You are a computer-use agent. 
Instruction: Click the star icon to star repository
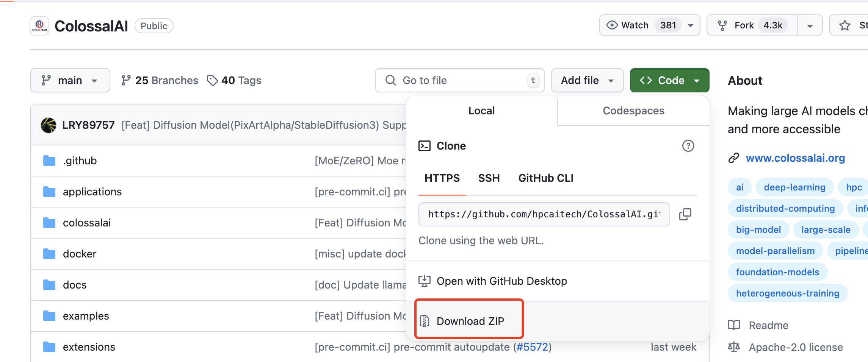(845, 25)
